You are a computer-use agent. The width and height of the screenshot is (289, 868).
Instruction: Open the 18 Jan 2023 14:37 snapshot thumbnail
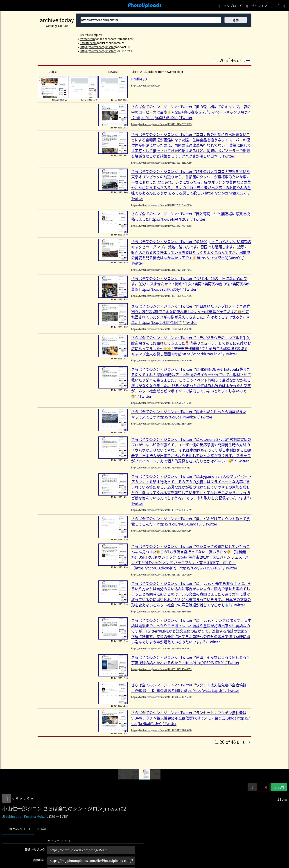pos(113,314)
